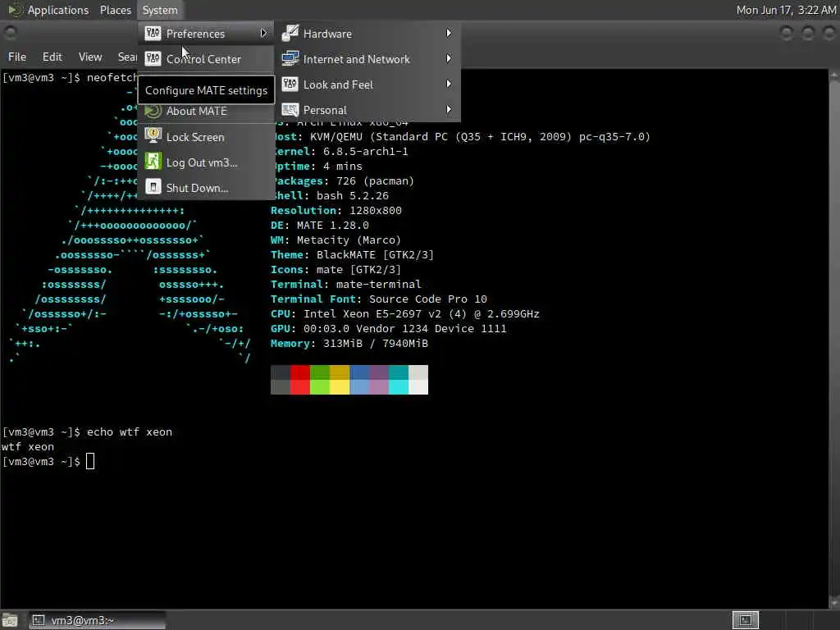Screen dimensions: 840x630
Task: Click the System menu in the panel
Action: coord(160,10)
